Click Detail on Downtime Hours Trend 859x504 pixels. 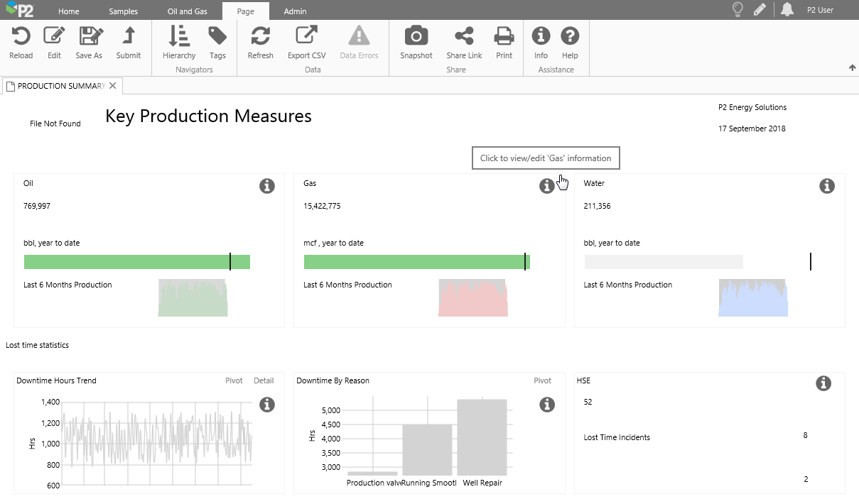(264, 380)
